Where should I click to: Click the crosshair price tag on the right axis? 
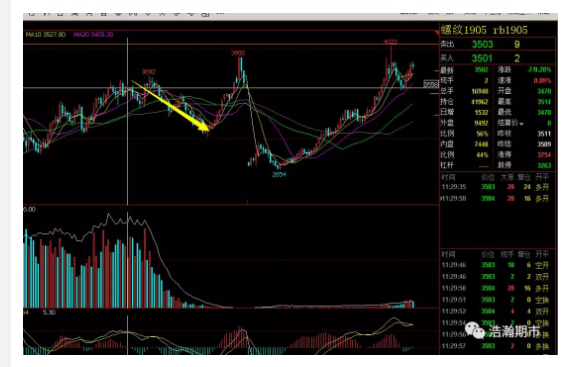tap(431, 84)
